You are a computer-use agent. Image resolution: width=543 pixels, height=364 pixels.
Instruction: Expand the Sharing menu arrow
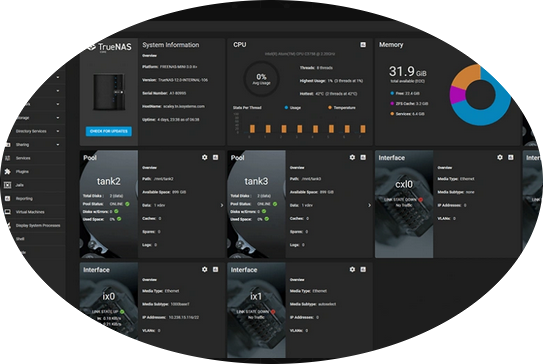(x=58, y=144)
